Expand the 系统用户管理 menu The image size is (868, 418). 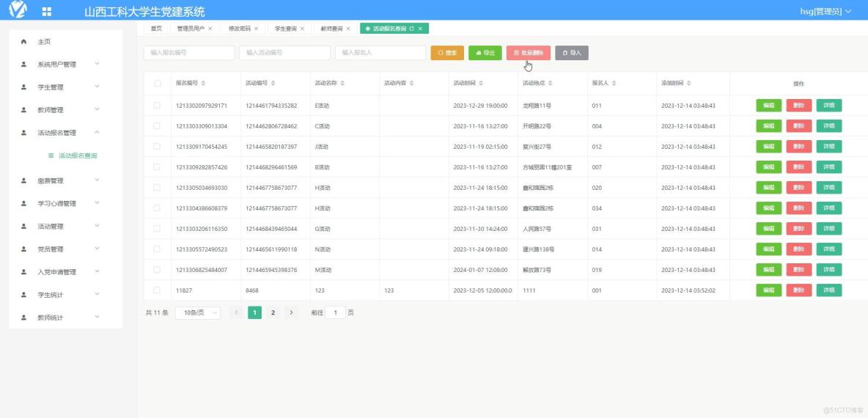click(97, 64)
